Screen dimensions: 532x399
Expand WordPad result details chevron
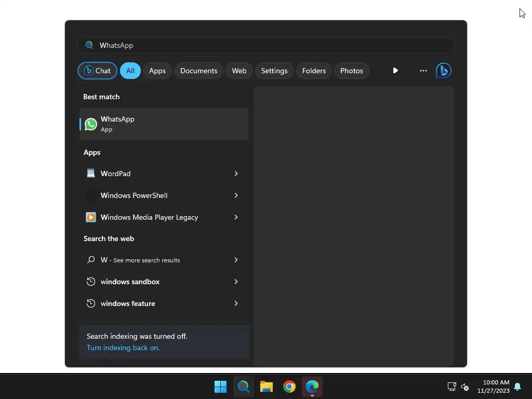click(236, 174)
